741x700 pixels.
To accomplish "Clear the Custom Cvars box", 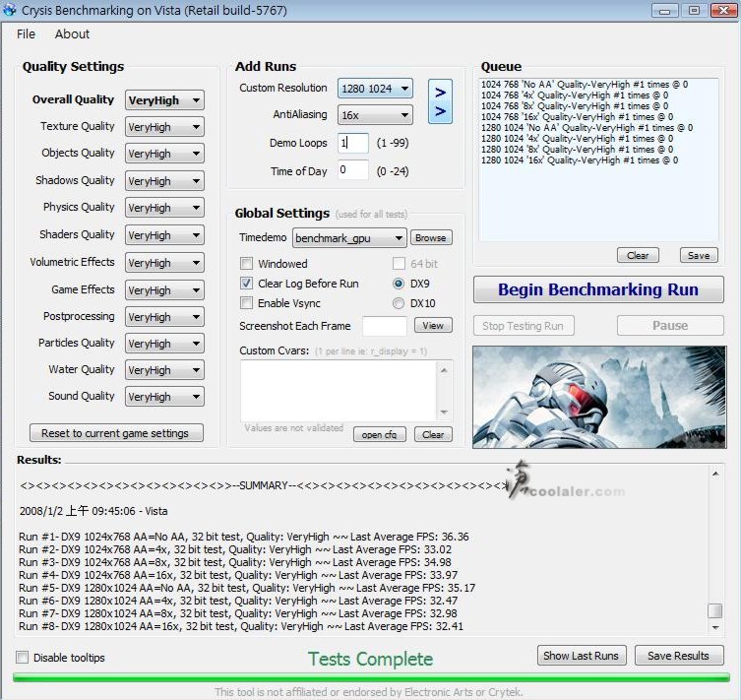I will [433, 434].
